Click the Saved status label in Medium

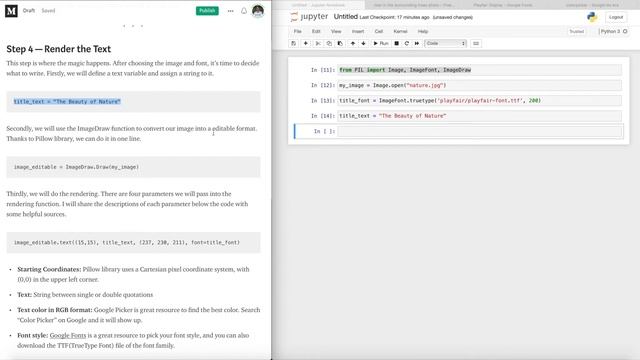[x=48, y=11]
